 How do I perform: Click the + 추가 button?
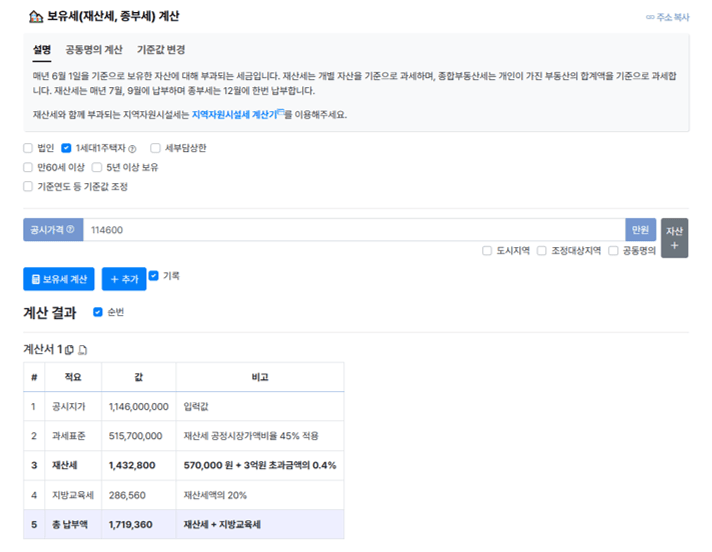124,279
